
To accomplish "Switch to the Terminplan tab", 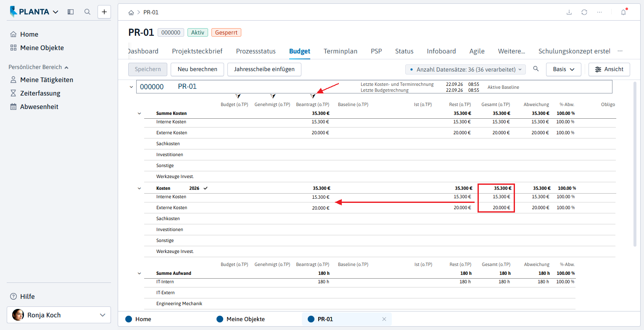I will click(340, 51).
